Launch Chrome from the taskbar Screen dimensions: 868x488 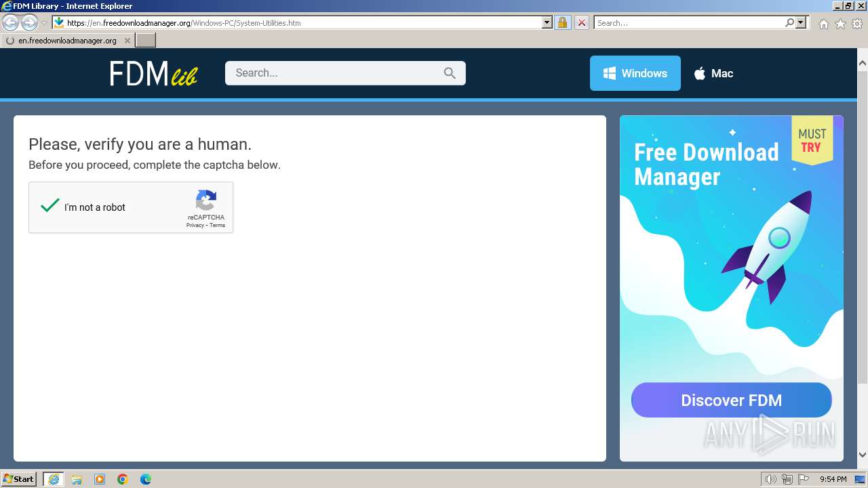(x=123, y=479)
